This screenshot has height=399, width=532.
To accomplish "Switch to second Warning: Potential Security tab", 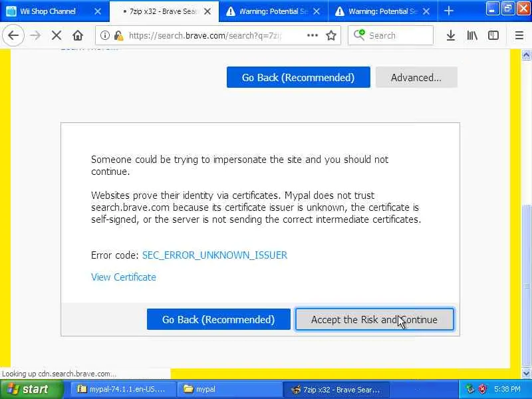I will pos(383,11).
